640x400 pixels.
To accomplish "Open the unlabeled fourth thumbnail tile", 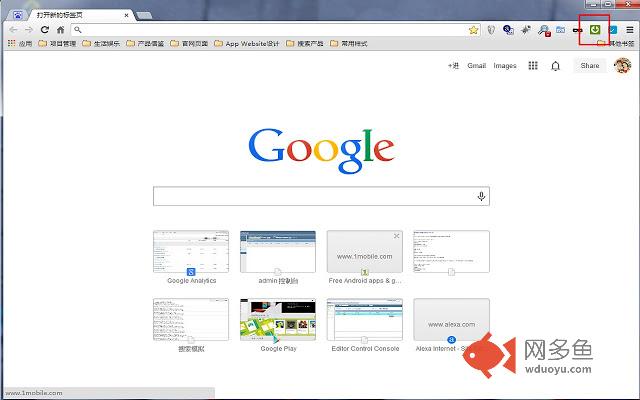I will 451,252.
